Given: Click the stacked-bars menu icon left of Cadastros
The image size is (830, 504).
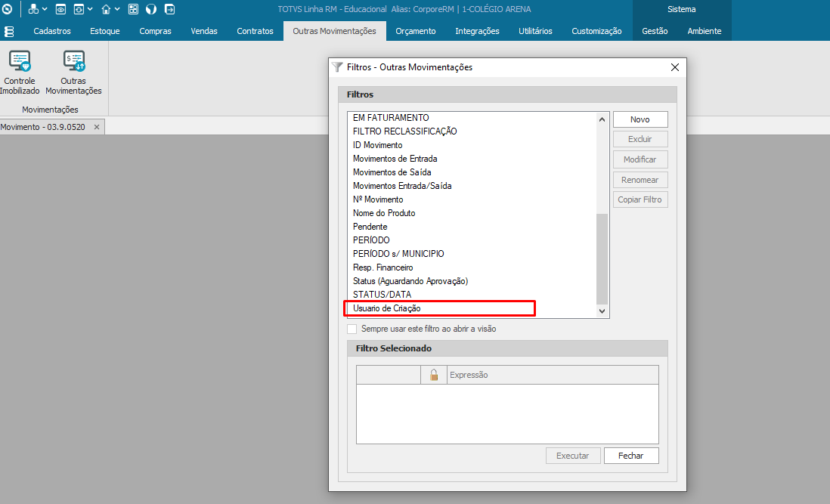Looking at the screenshot, I should coord(9,31).
